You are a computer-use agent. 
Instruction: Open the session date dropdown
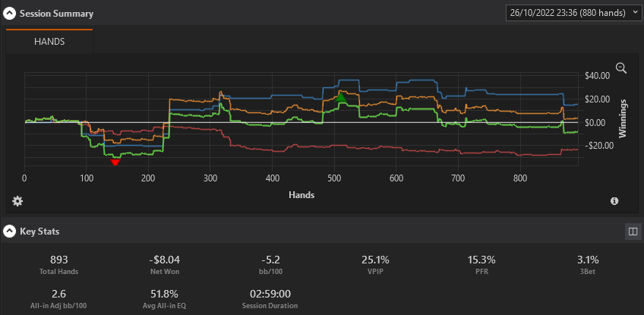click(x=573, y=13)
